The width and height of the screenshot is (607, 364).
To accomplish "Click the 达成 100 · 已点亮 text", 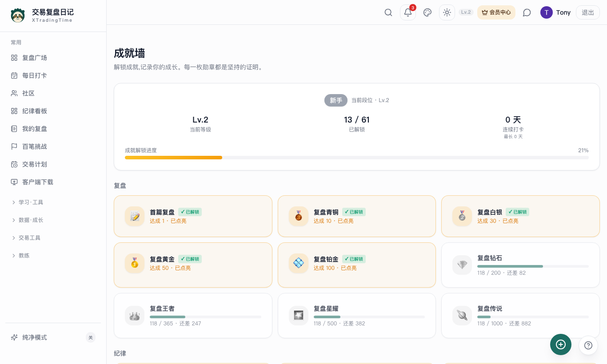I will tap(335, 268).
